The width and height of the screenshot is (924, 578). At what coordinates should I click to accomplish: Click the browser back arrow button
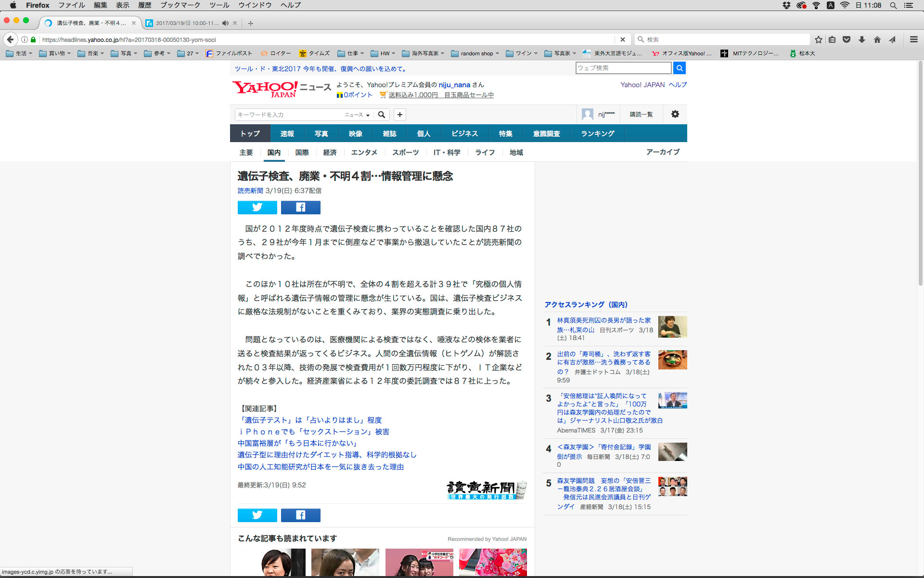[x=10, y=39]
